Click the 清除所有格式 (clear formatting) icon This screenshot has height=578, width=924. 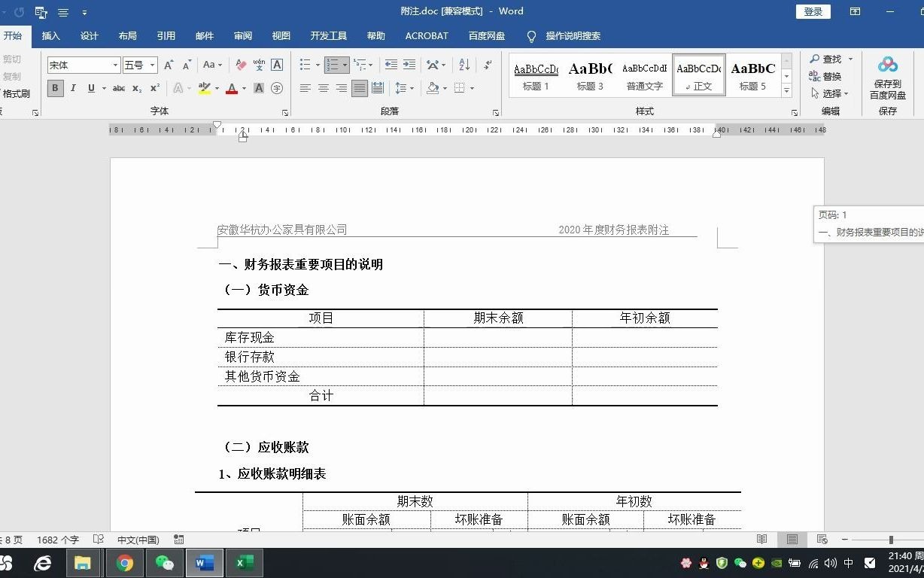241,65
